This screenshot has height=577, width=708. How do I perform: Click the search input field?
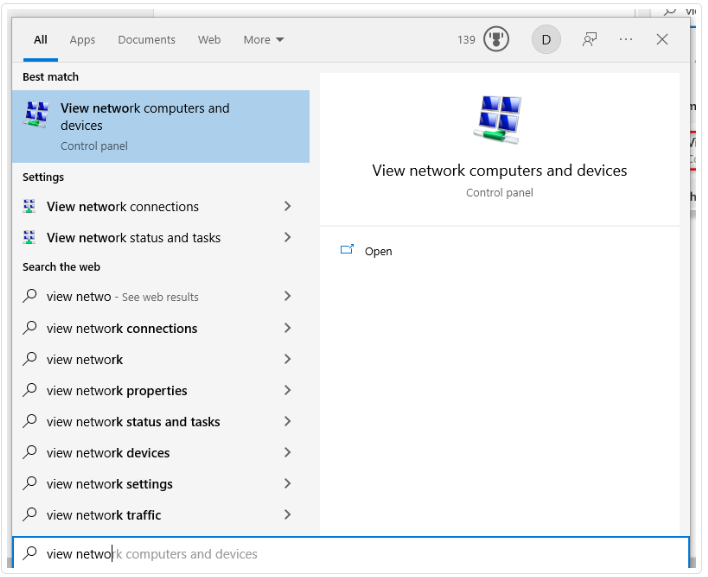coord(351,553)
